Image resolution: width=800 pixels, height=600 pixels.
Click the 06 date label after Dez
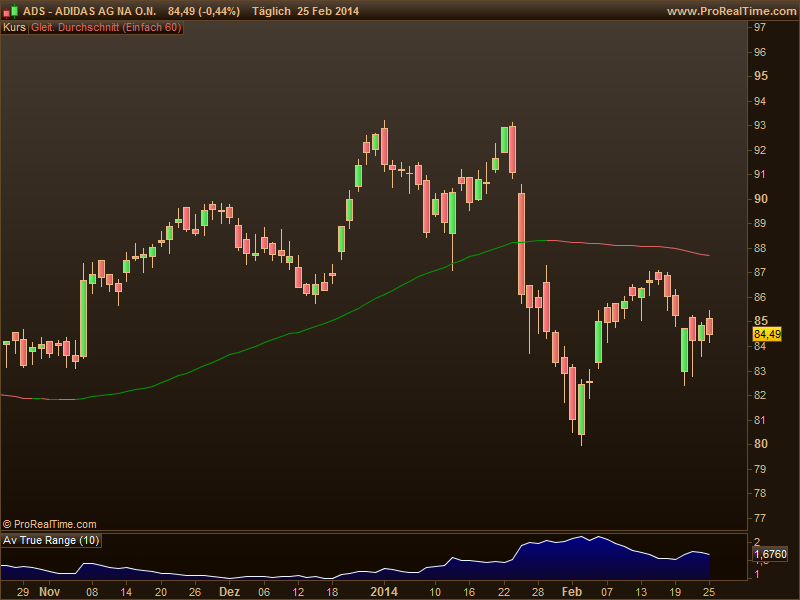click(x=264, y=592)
